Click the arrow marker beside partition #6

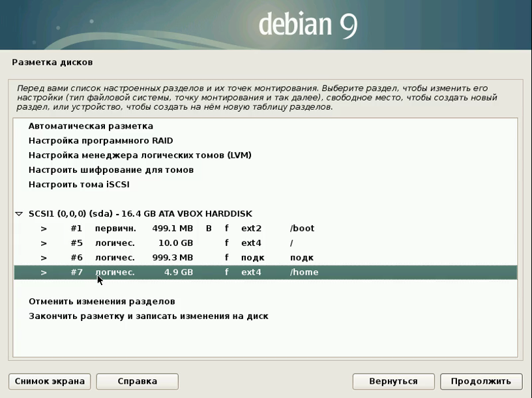pos(44,257)
